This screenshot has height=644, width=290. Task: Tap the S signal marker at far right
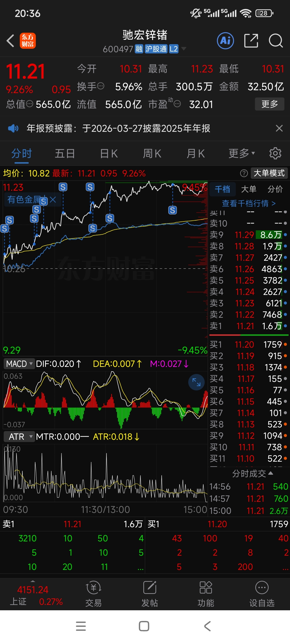172,210
